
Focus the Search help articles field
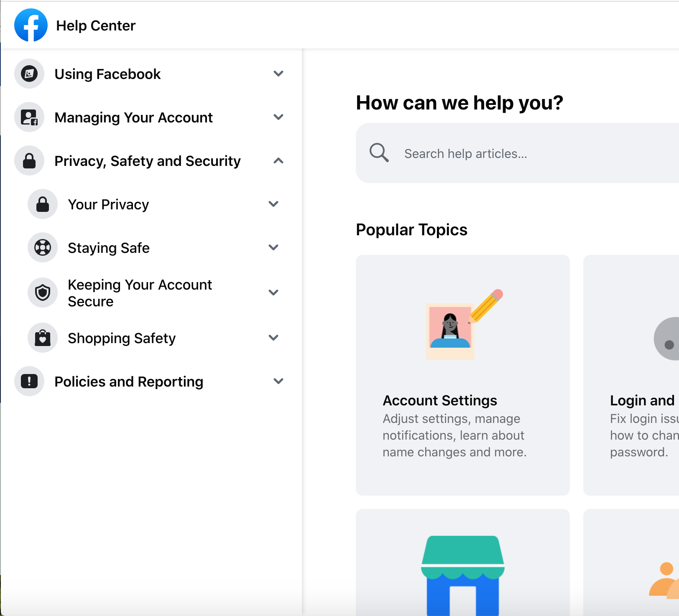(517, 153)
